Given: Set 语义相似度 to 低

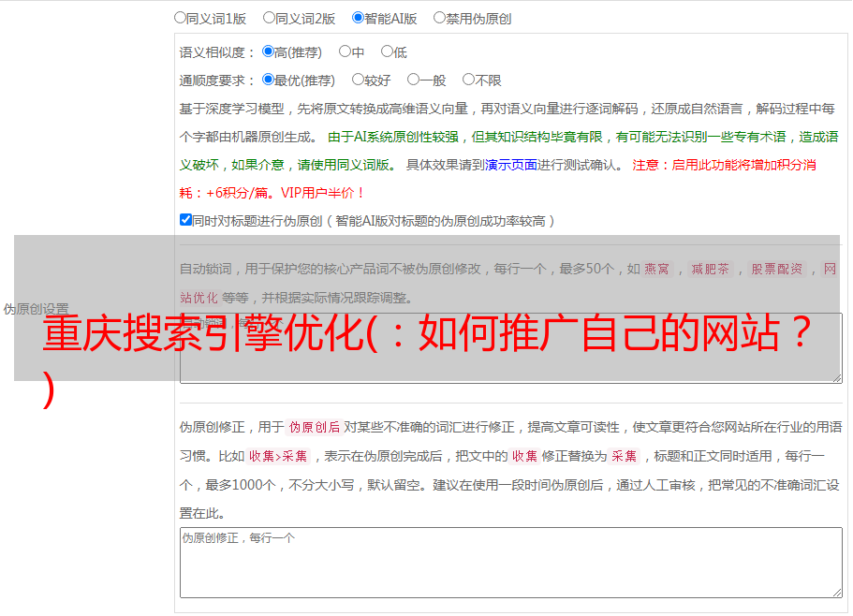Looking at the screenshot, I should [387, 51].
